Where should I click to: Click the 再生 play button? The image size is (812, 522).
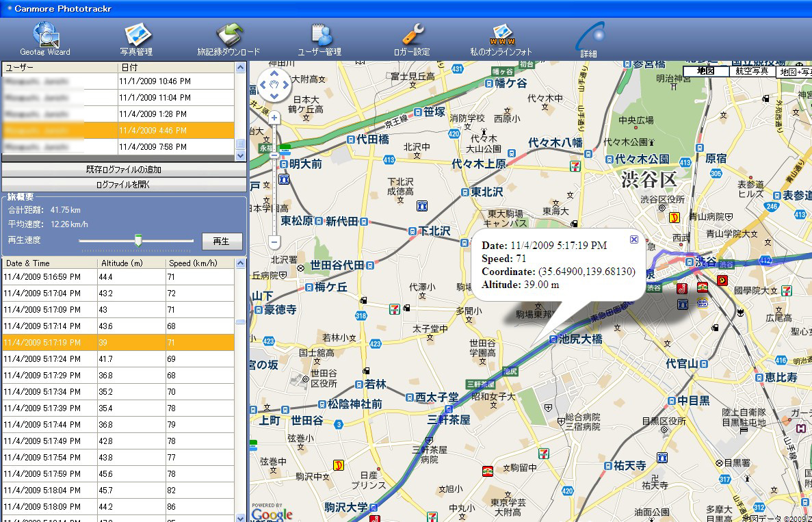(x=222, y=241)
